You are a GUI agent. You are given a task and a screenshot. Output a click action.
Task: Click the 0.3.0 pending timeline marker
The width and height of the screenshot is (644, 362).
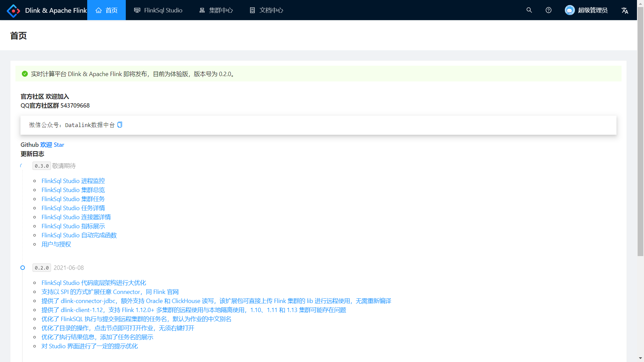tap(21, 166)
